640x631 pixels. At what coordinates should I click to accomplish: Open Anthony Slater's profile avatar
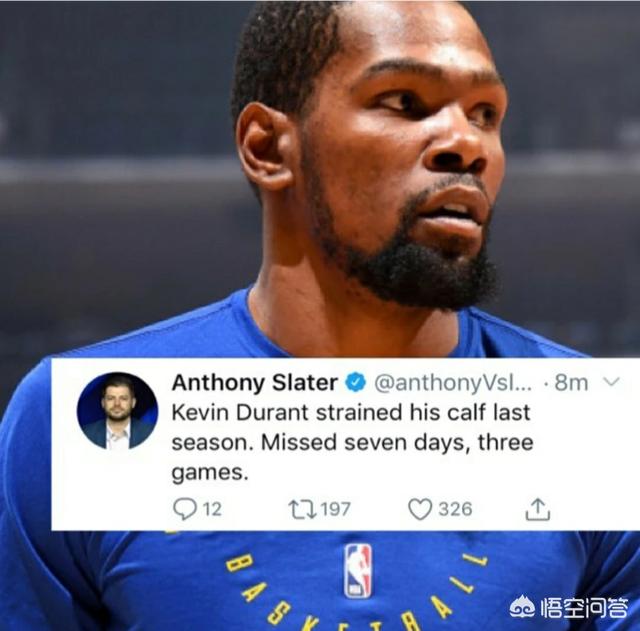point(118,411)
